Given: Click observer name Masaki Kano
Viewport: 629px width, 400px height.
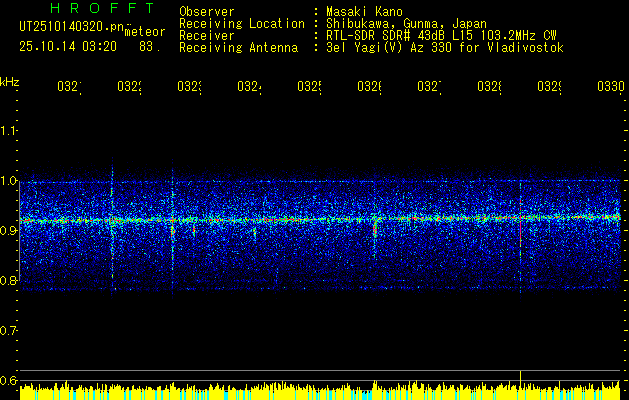Looking at the screenshot, I should pos(364,11).
